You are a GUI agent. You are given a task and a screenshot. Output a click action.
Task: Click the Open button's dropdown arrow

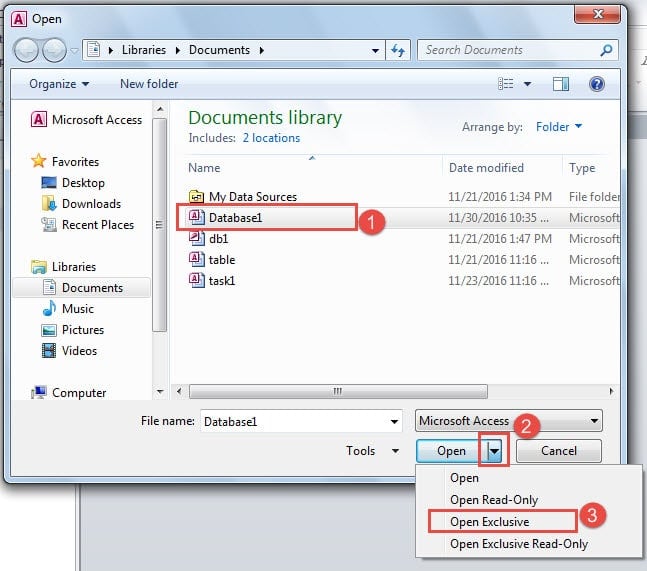tap(494, 451)
